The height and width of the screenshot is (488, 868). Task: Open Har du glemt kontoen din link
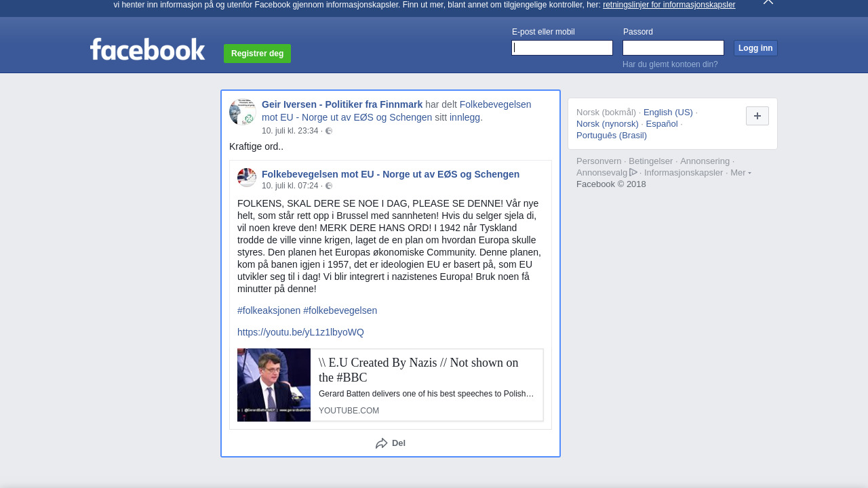pos(670,64)
